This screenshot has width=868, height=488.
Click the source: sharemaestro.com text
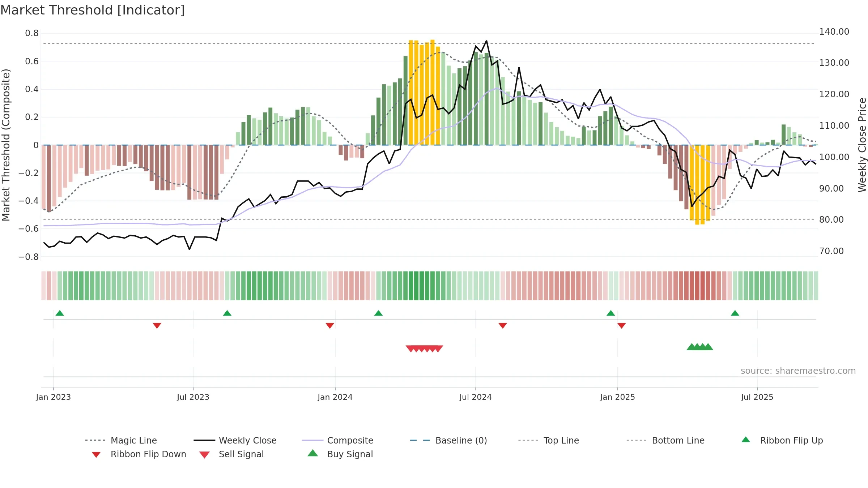pyautogui.click(x=798, y=371)
